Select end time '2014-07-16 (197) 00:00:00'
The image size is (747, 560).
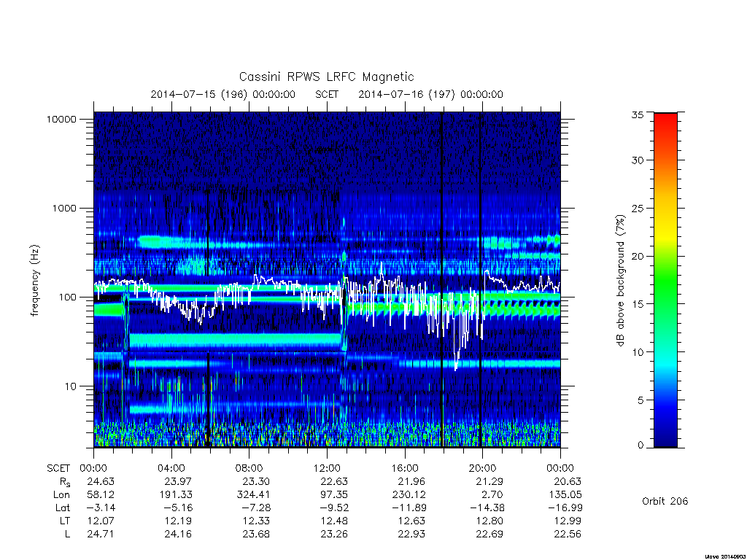point(430,94)
